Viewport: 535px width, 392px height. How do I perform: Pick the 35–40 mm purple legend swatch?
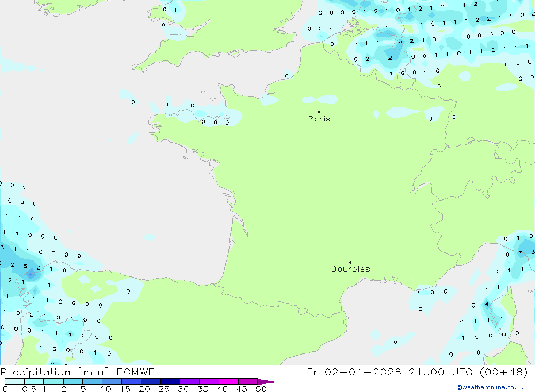(209, 381)
